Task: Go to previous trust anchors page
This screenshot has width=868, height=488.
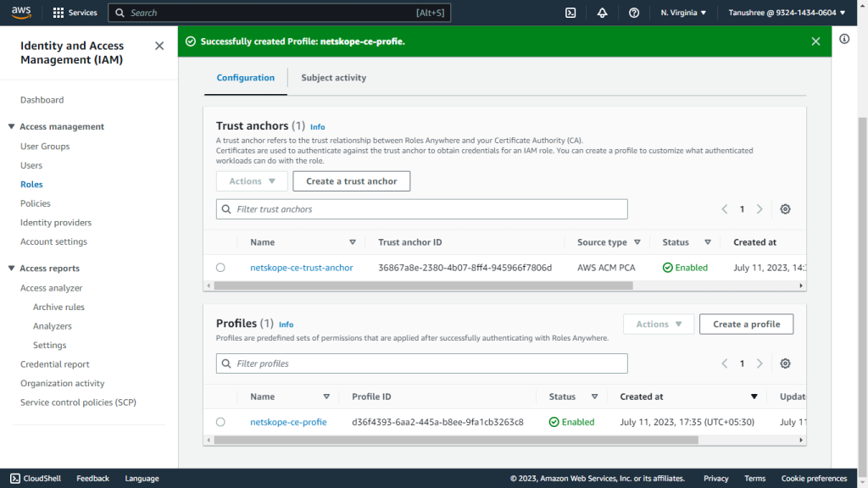Action: point(725,209)
